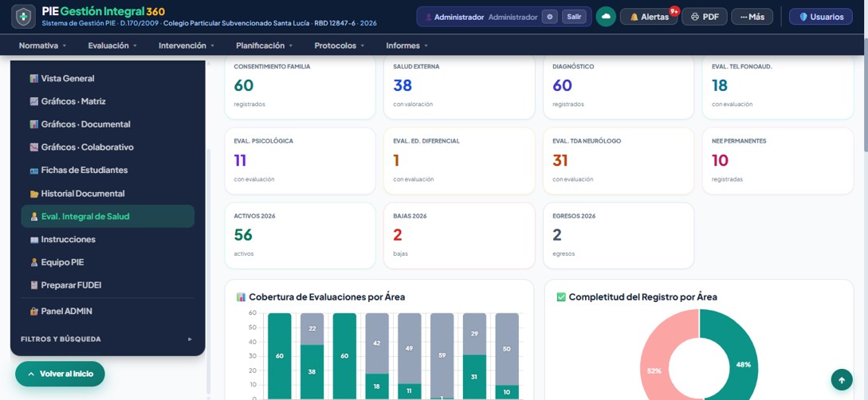Click the Eval. Ed. Diferencial card
The height and width of the screenshot is (400, 868).
(459, 161)
